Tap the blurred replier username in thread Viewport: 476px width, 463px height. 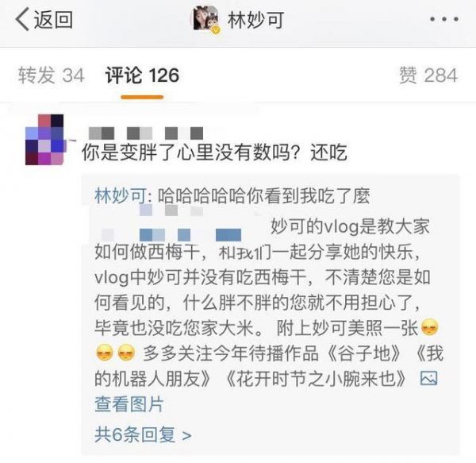[182, 223]
